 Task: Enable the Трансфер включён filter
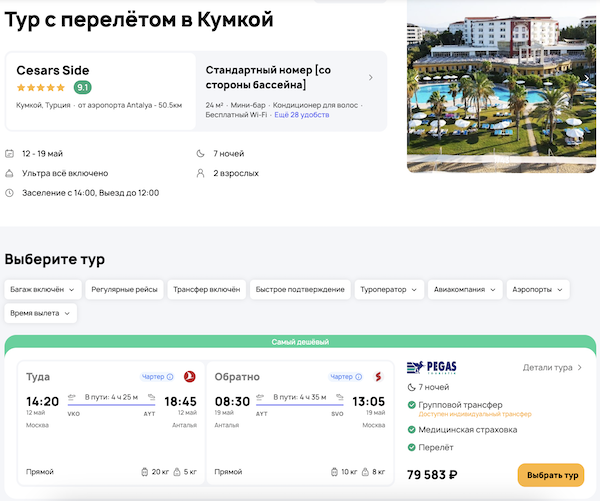[x=207, y=290]
